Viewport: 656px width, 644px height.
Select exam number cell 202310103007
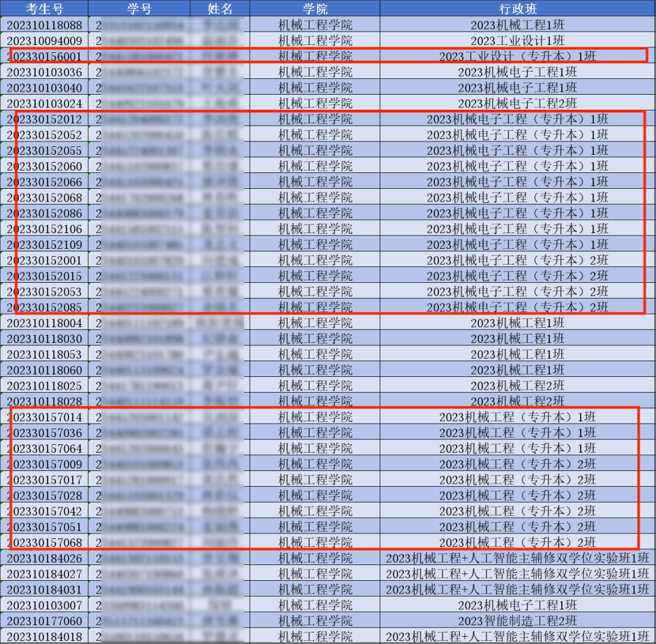pos(44,605)
